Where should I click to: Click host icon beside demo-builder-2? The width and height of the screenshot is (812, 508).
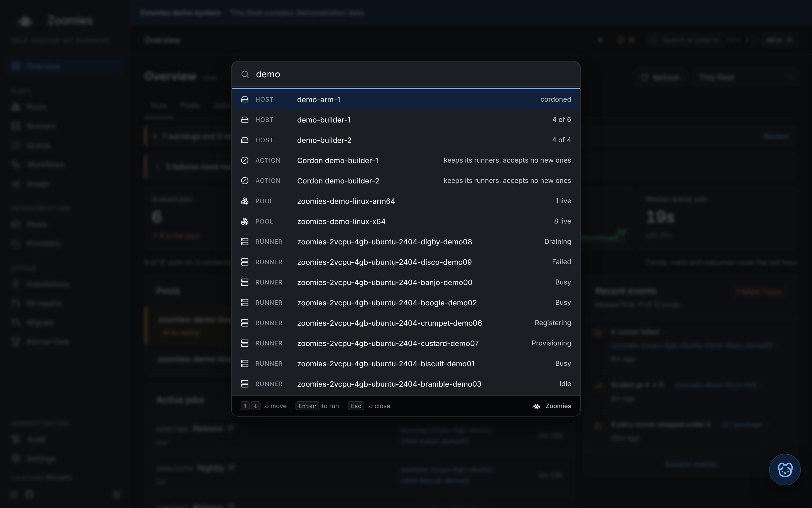tap(245, 140)
